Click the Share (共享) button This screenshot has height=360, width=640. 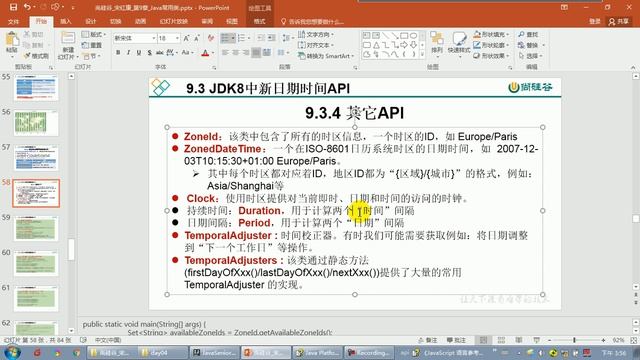[618, 21]
